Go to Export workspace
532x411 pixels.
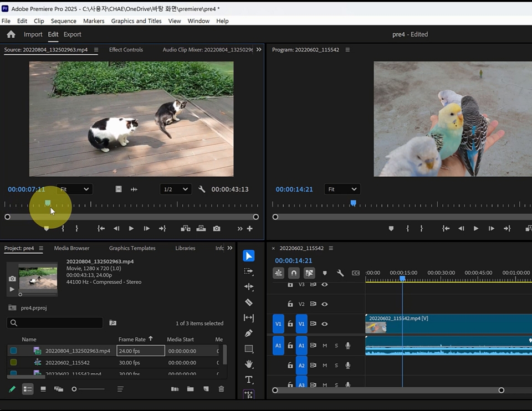pyautogui.click(x=72, y=34)
